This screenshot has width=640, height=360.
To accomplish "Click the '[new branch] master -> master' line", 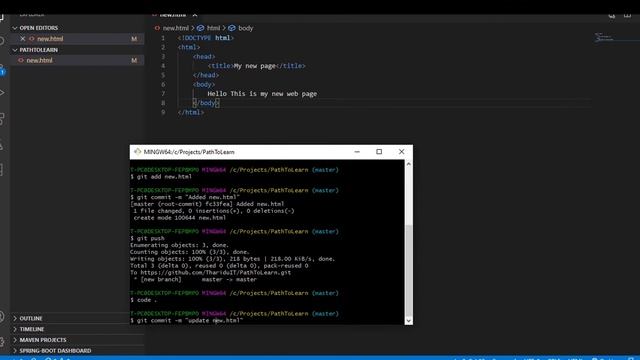I will 195,280.
